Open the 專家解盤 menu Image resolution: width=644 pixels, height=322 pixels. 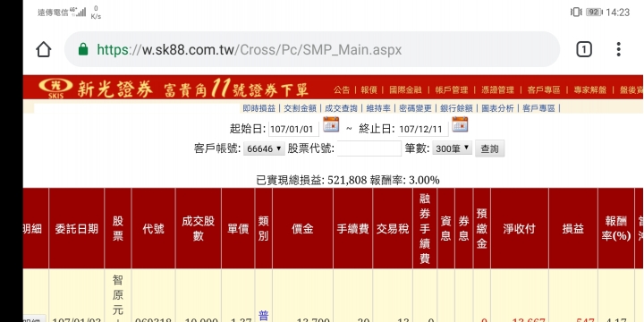pos(589,90)
